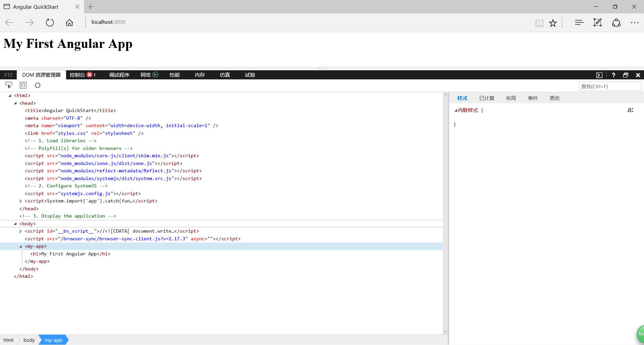Image resolution: width=644 pixels, height=345 pixels.
Task: Activate the select element tool
Action: (9, 85)
